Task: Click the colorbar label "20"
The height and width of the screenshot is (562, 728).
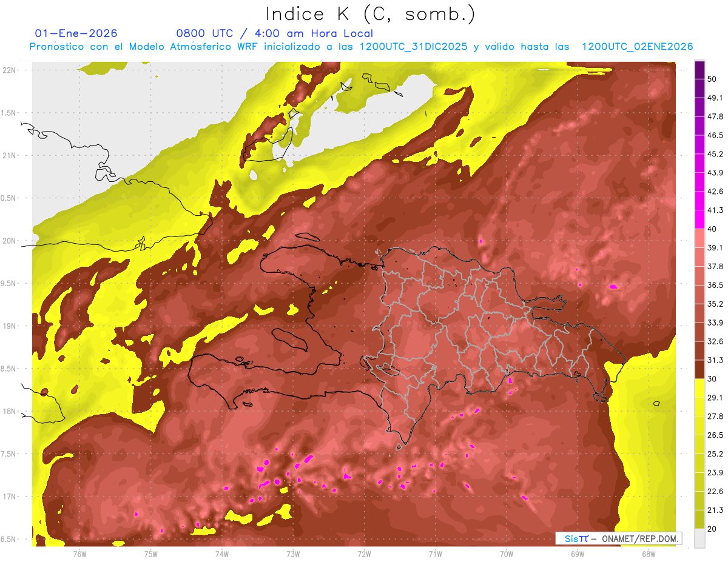Action: point(712,529)
